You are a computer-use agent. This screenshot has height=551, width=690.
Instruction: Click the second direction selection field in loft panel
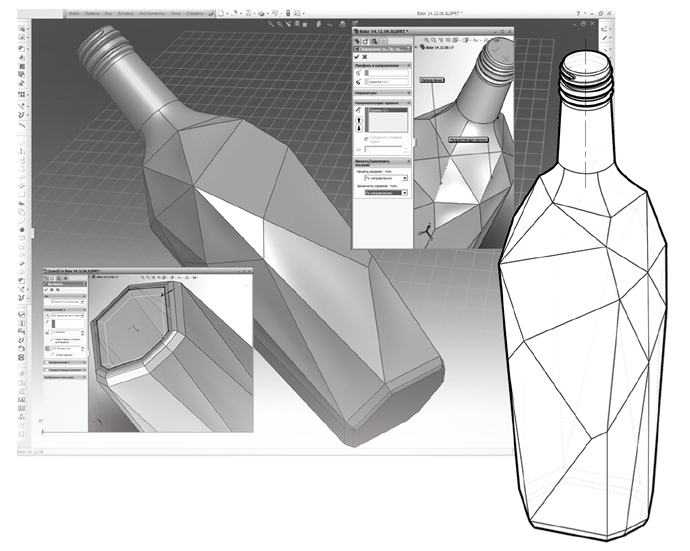[x=386, y=82]
